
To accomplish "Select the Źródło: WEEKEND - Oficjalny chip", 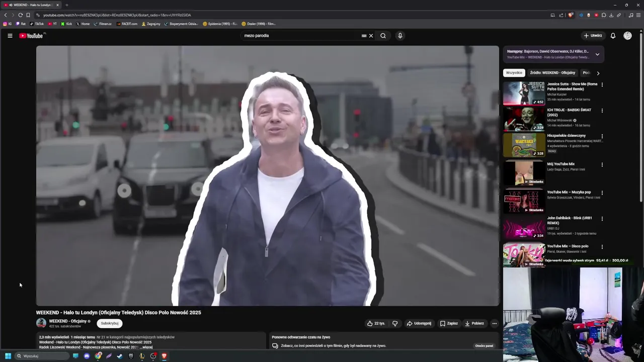I will pyautogui.click(x=552, y=73).
